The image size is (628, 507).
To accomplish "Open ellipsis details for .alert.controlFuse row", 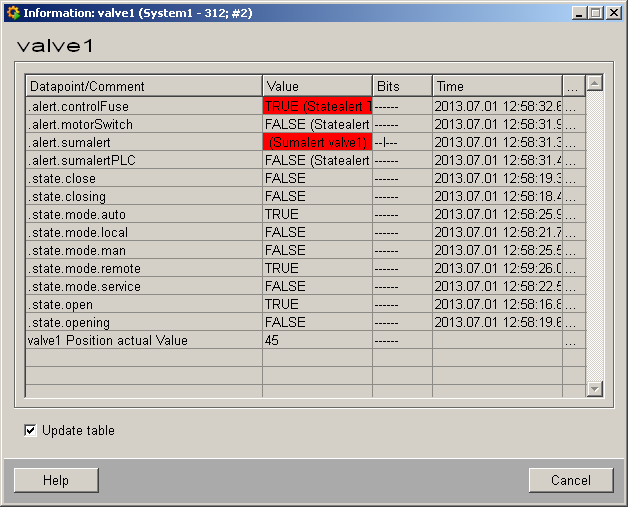I will 574,107.
